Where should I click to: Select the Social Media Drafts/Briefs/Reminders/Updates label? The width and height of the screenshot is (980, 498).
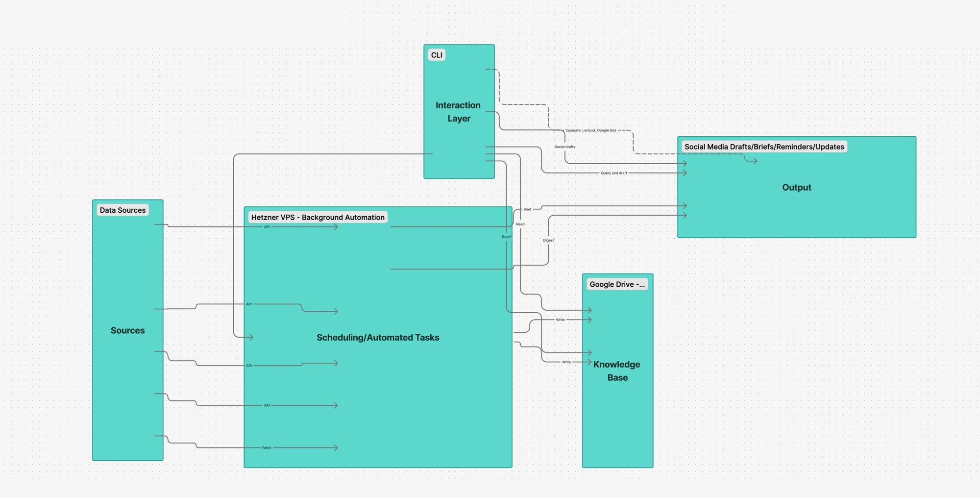(764, 147)
